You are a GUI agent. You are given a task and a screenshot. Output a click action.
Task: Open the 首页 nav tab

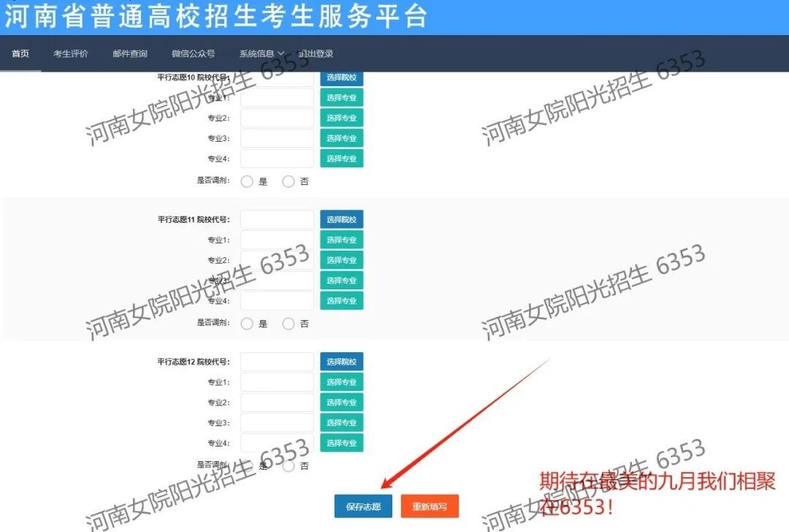20,53
